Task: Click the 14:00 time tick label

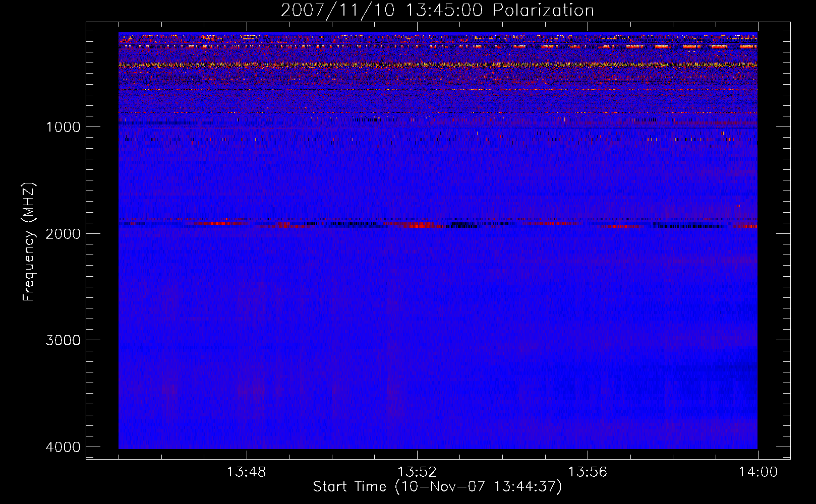Action: pos(758,472)
